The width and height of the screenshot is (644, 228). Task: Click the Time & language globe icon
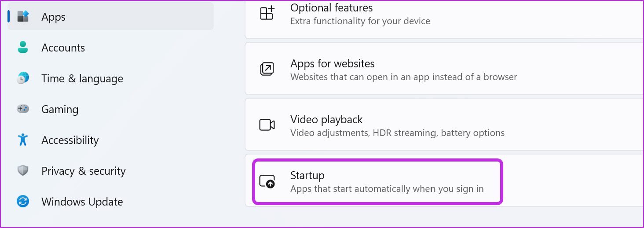click(x=23, y=78)
